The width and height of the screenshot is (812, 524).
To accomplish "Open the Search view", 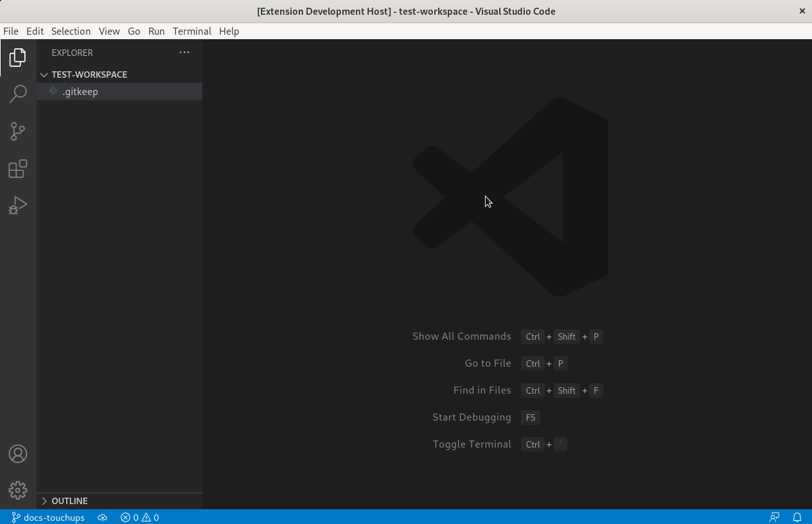I will [x=17, y=94].
